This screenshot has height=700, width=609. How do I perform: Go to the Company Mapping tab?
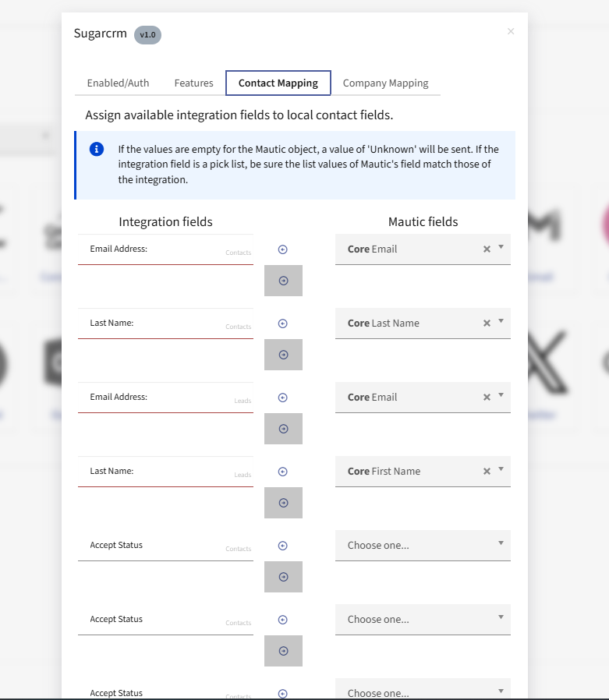pyautogui.click(x=385, y=83)
